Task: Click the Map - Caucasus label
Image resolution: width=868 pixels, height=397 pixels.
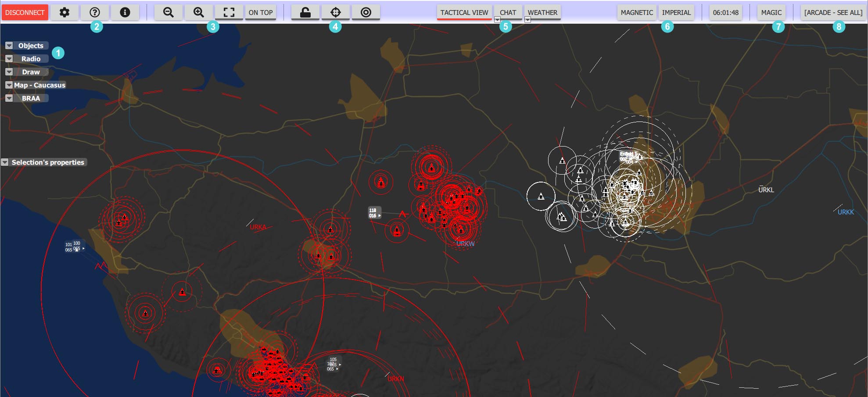Action: pos(39,85)
